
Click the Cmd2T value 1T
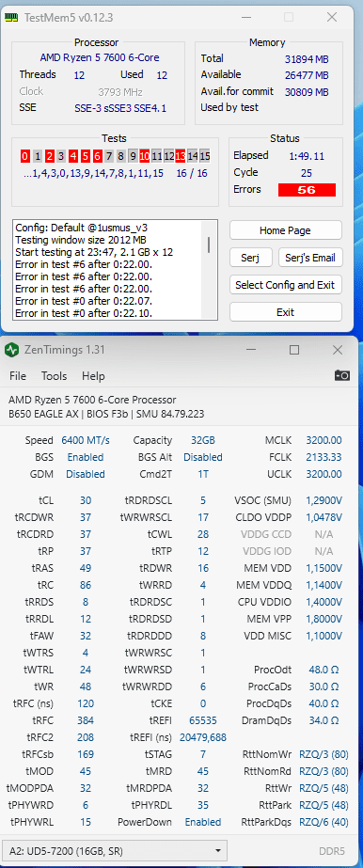point(203,474)
